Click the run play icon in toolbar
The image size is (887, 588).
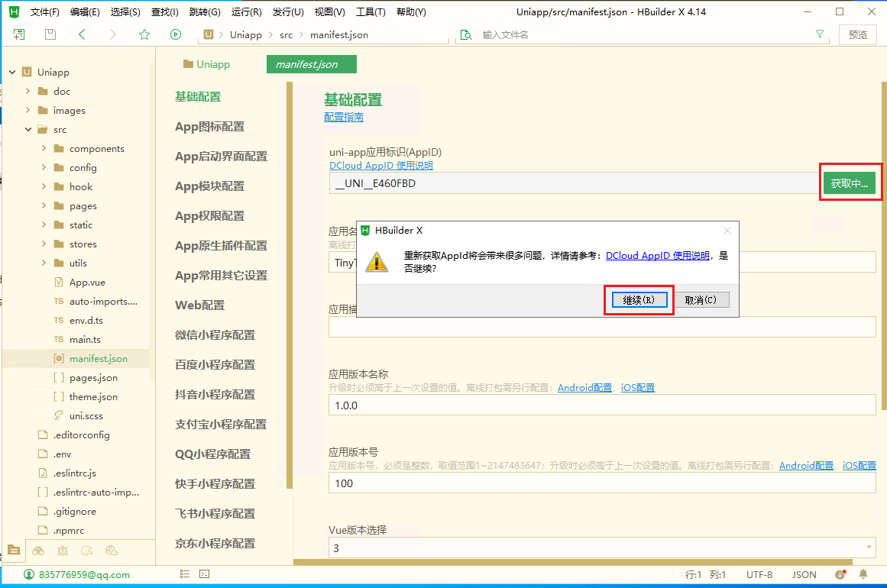176,34
